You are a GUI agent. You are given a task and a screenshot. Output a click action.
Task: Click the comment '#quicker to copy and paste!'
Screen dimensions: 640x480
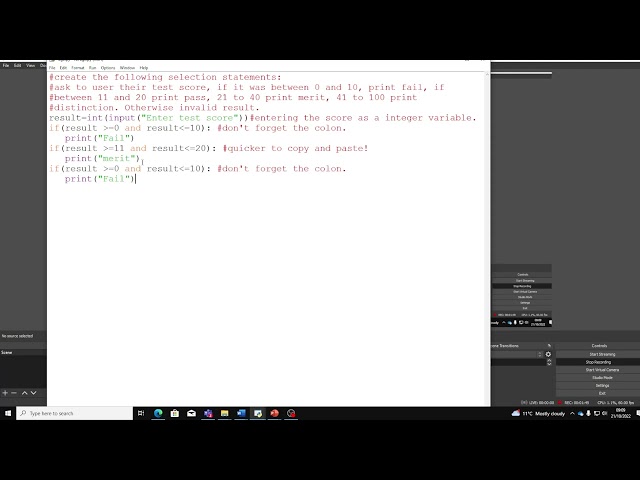click(296, 148)
